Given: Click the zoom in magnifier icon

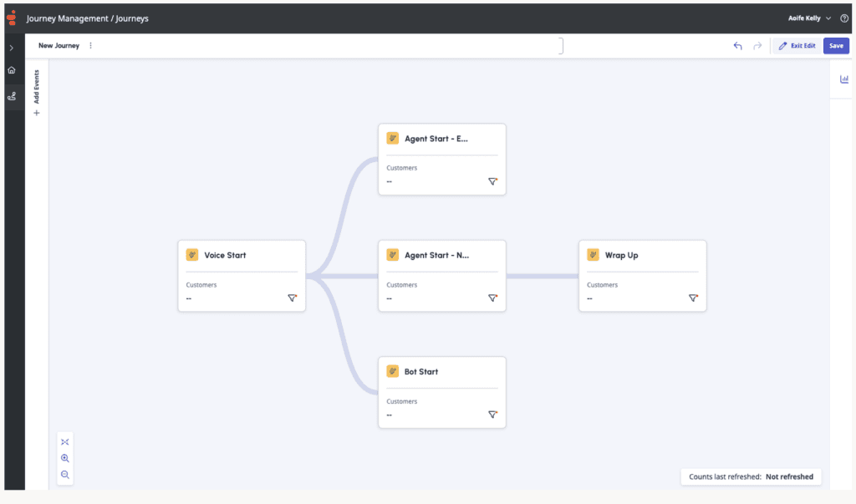Looking at the screenshot, I should (x=65, y=458).
